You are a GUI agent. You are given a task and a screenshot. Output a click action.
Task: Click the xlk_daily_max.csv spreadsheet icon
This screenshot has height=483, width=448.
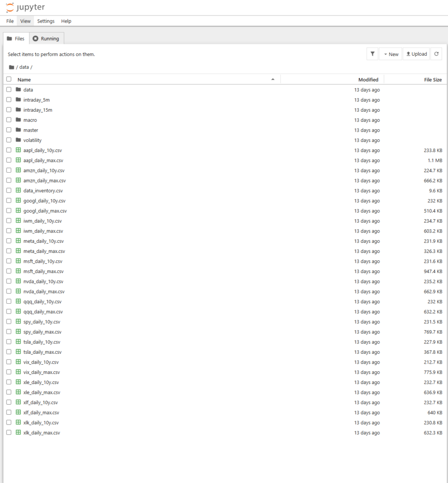18,432
